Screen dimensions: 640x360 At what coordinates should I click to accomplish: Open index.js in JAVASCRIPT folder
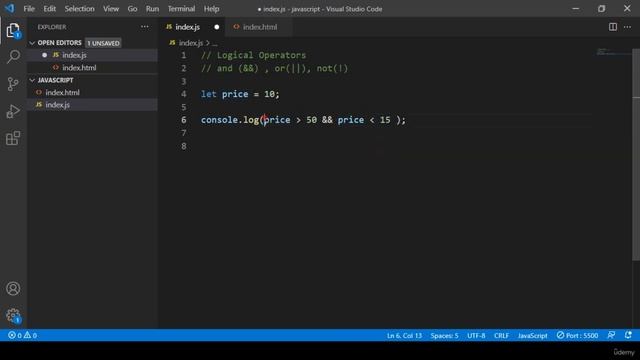tap(58, 105)
